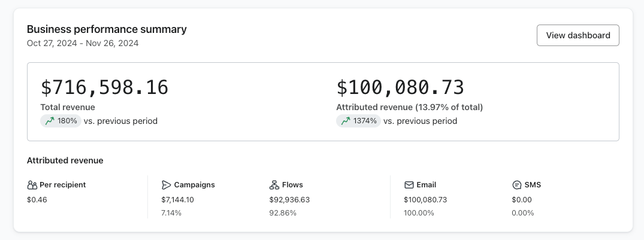Click the Flows diagram icon

[x=274, y=185]
